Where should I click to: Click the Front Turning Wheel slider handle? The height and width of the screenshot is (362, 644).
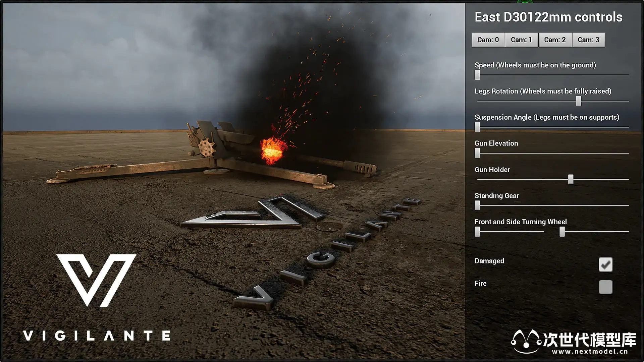477,232
